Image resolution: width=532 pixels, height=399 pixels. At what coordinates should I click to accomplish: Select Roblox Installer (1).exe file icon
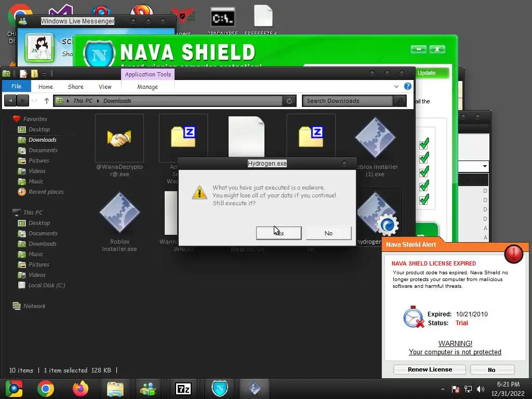pos(375,138)
